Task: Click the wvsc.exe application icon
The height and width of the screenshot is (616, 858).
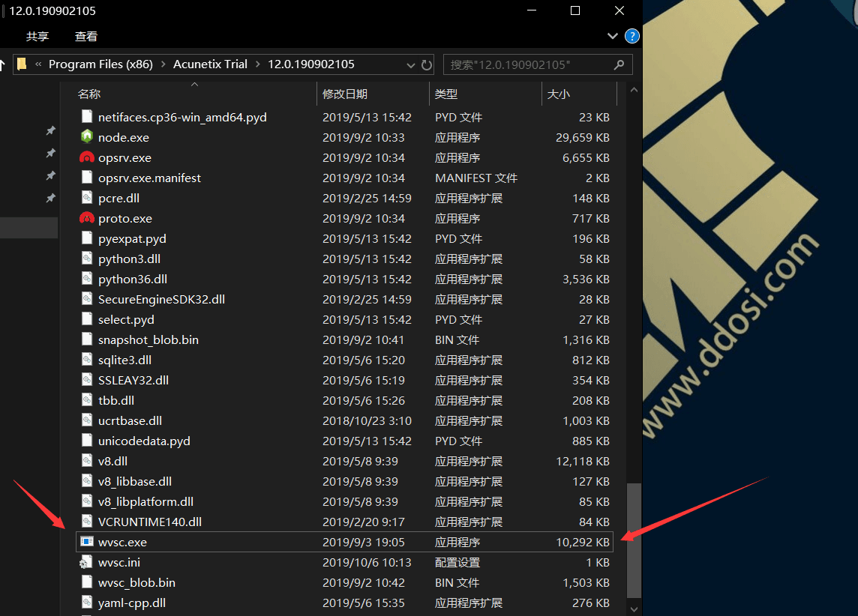Action: click(86, 542)
